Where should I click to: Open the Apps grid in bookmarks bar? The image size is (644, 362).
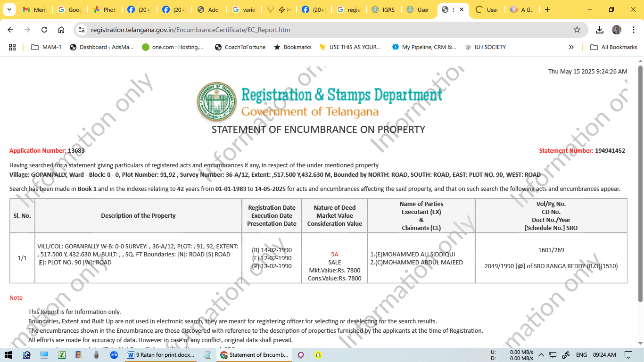[12, 47]
